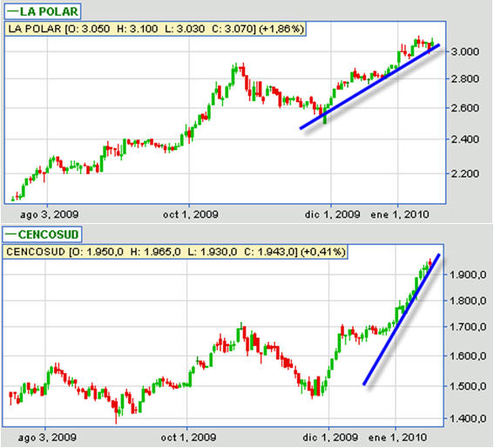Click the 1.500,0 price axis label
The height and width of the screenshot is (448, 494).
[467, 386]
